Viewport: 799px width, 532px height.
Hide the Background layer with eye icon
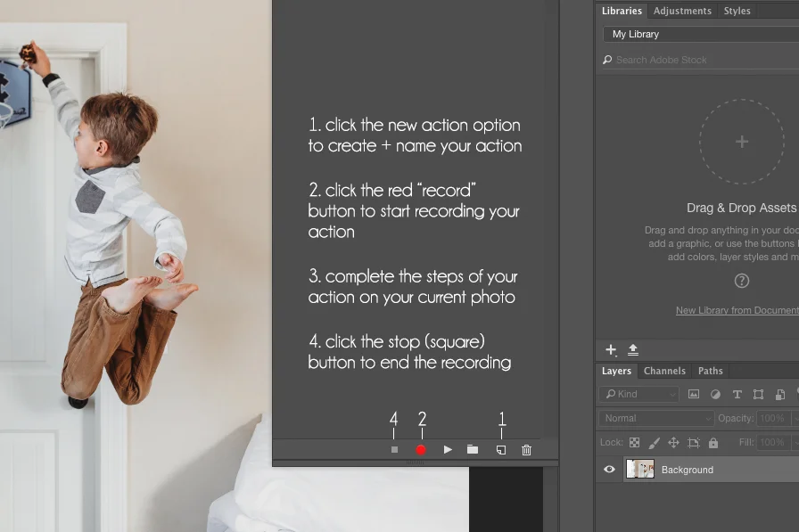point(609,470)
